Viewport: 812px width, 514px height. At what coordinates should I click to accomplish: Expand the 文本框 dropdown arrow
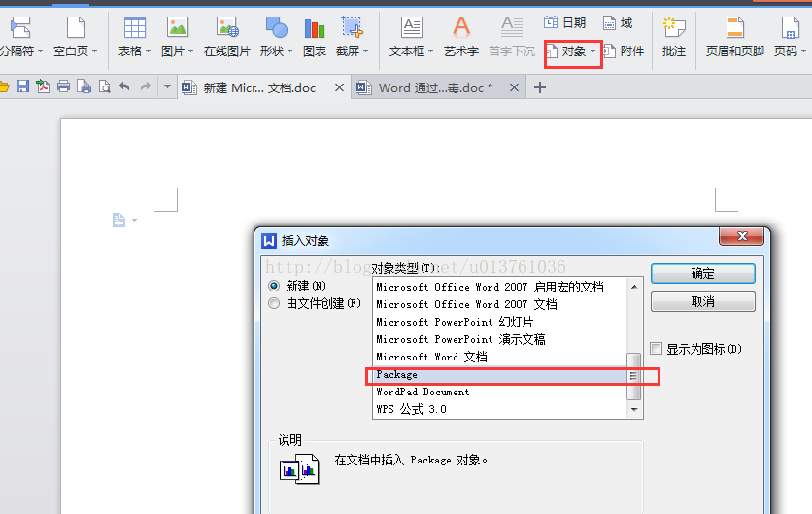[430, 51]
